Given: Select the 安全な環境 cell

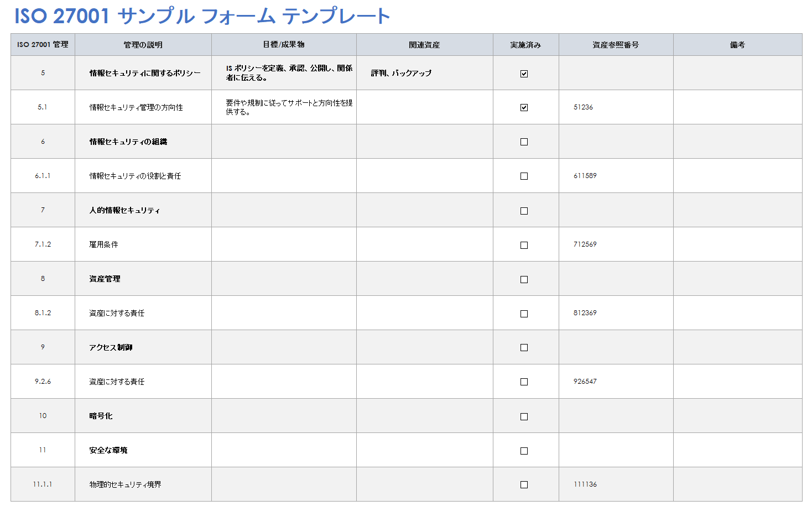Looking at the screenshot, I should [143, 450].
